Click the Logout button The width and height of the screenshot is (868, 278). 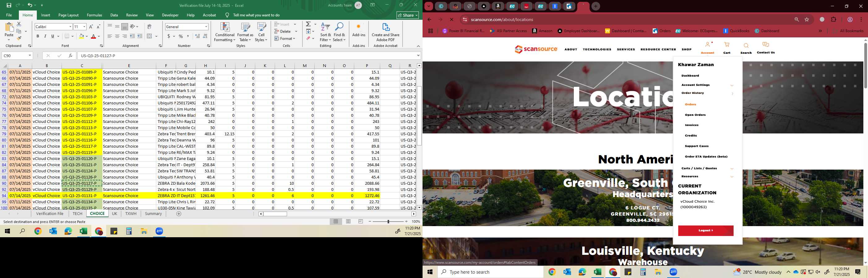[706, 230]
